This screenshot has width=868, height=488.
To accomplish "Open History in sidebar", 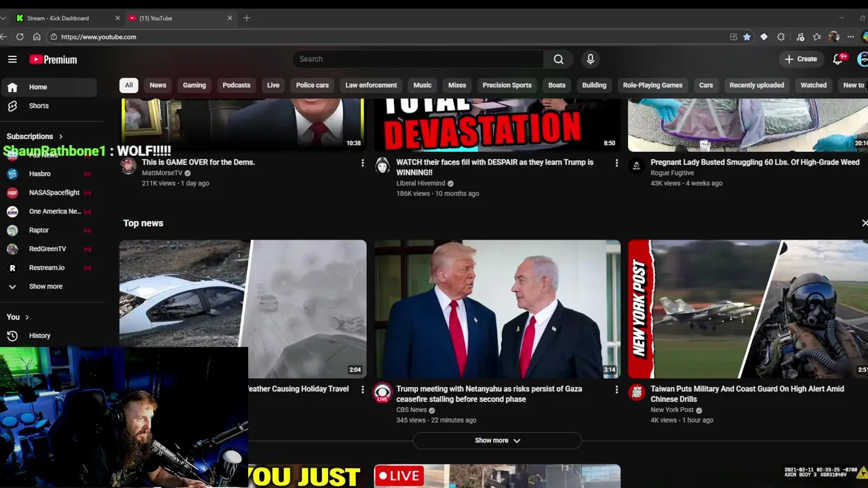I will 49,335.
